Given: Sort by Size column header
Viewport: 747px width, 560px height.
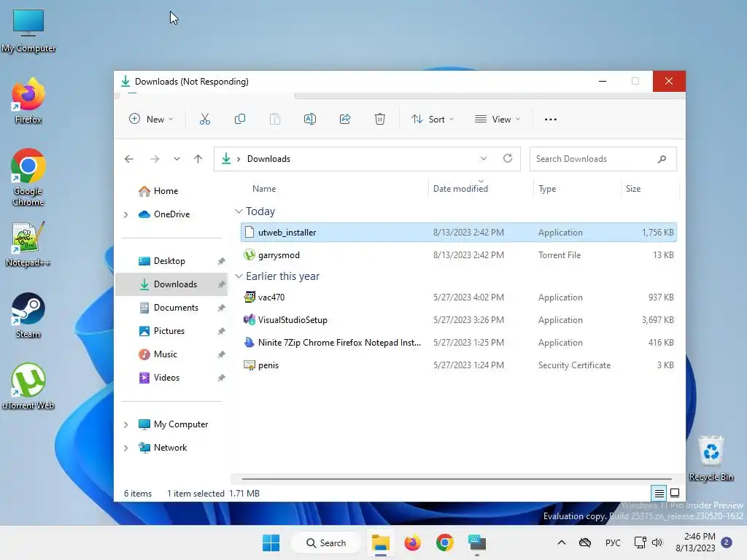Looking at the screenshot, I should [x=650, y=189].
